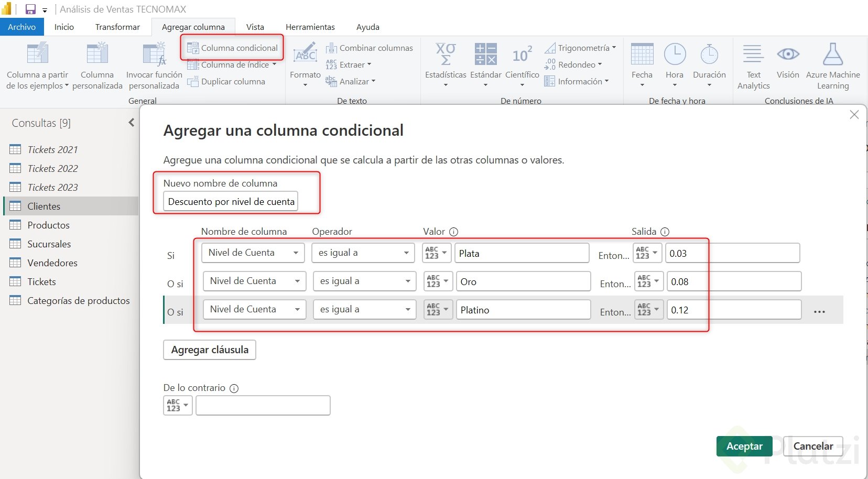Open Text Analytics
The height and width of the screenshot is (479, 868).
pyautogui.click(x=754, y=66)
